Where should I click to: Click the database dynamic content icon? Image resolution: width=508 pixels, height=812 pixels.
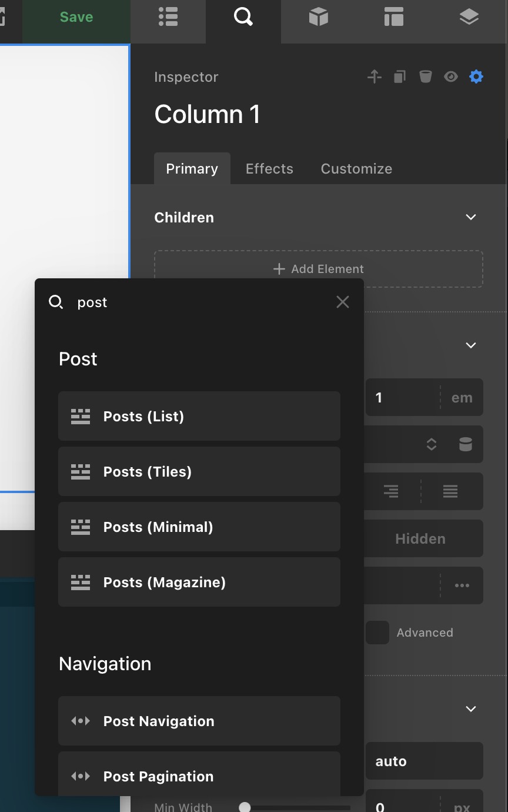pyautogui.click(x=465, y=444)
